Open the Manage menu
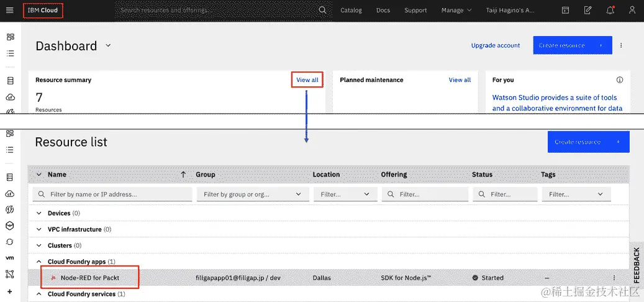Viewport: 644px width, 302px height. tap(456, 11)
